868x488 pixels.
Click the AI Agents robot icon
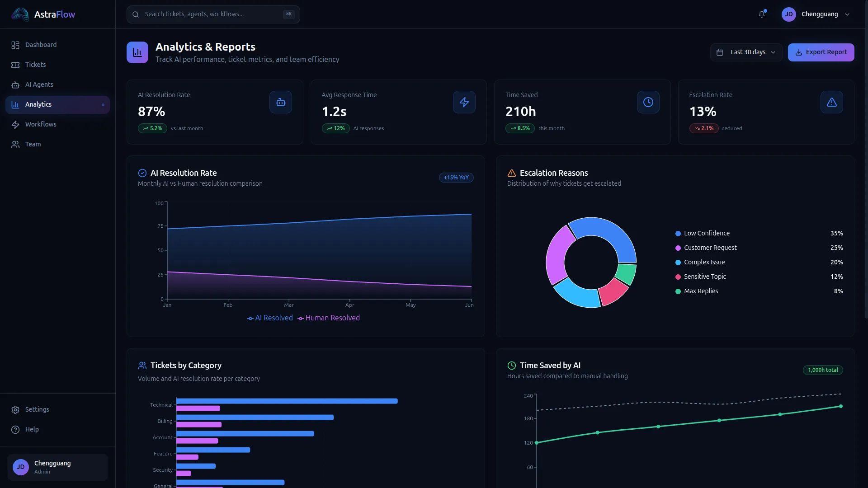click(15, 85)
